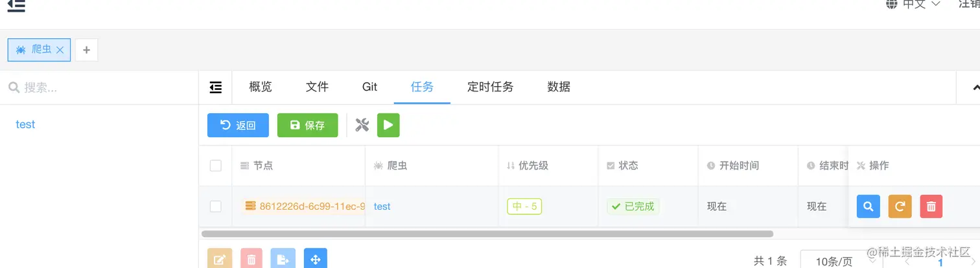The image size is (980, 268).
Task: Collapse the main sidebar with top-left icon
Action: click(x=16, y=5)
